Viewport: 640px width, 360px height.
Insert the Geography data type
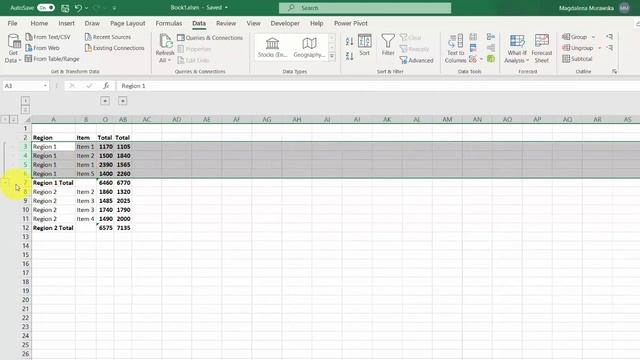(309, 47)
